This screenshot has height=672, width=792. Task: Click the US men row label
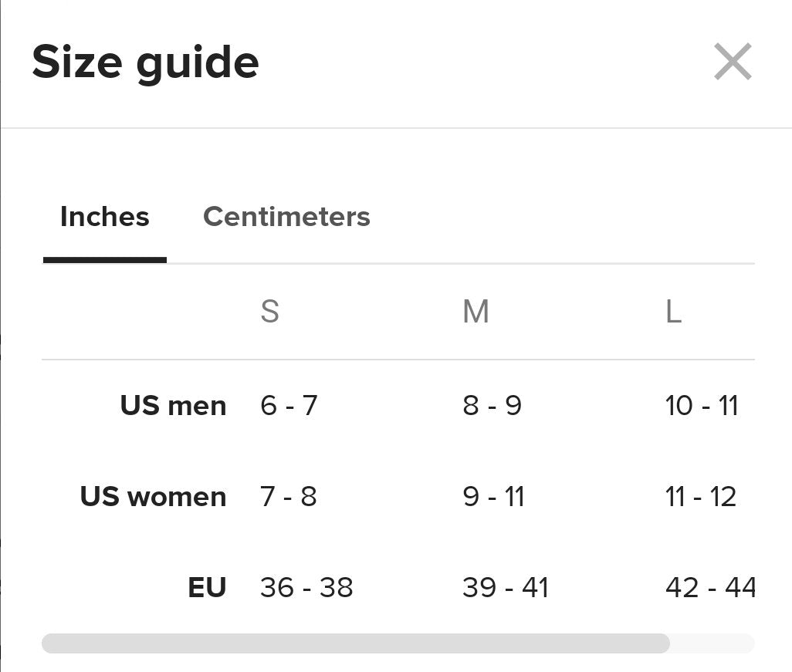coord(173,405)
